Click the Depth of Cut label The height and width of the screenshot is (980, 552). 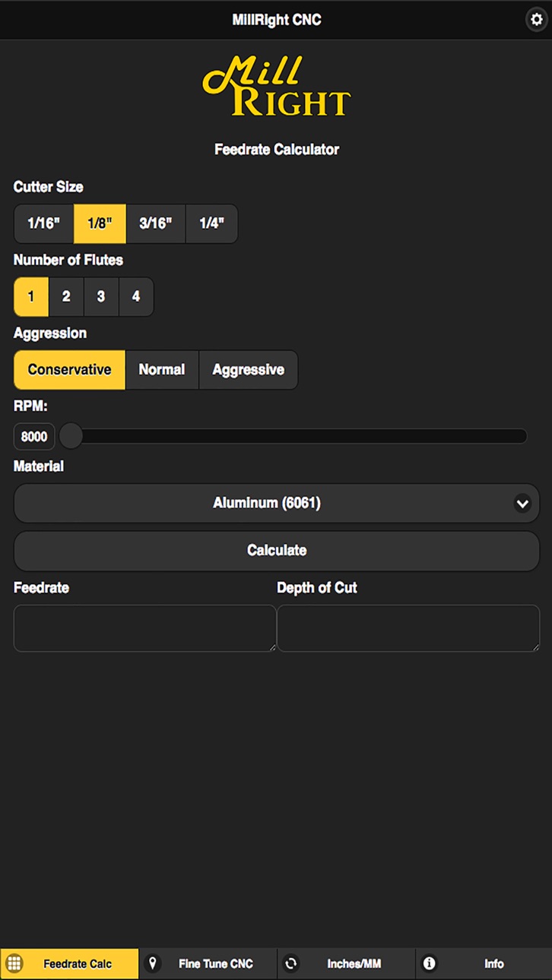(x=317, y=588)
